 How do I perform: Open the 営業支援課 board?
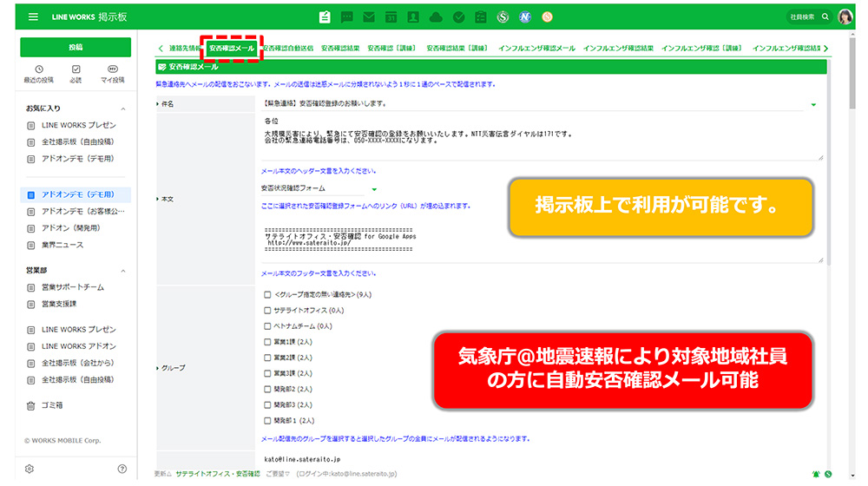[x=59, y=304]
